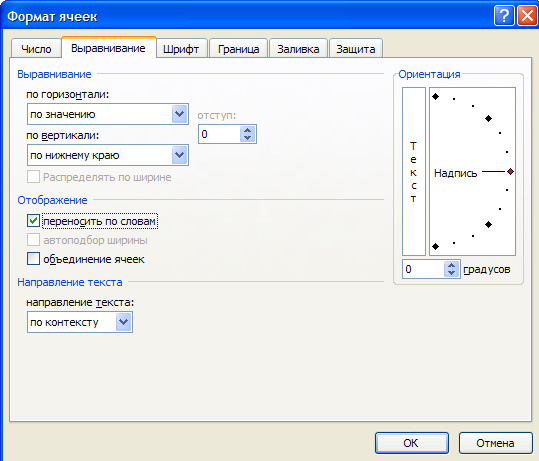Uncheck переносить по словам checkbox

[33, 221]
